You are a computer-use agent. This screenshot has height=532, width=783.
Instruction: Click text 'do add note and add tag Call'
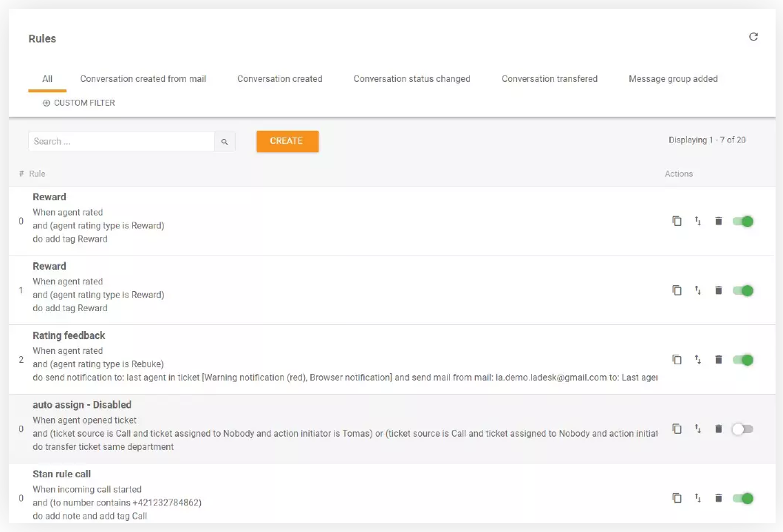90,516
